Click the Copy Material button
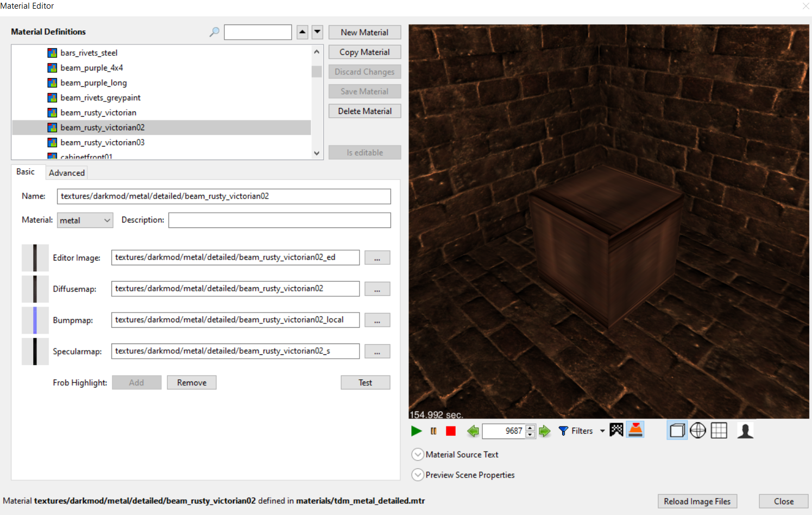Screen dimensions: 812x515 [364, 52]
